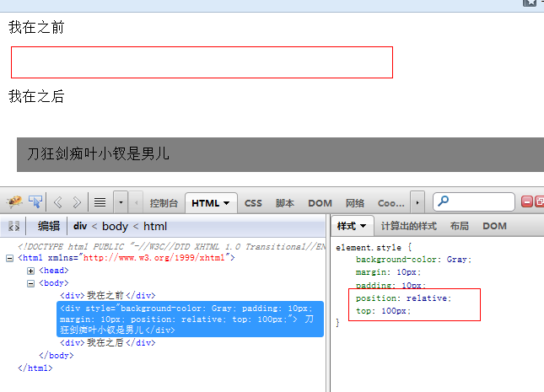Edit the background-color: Gray value

[457, 260]
